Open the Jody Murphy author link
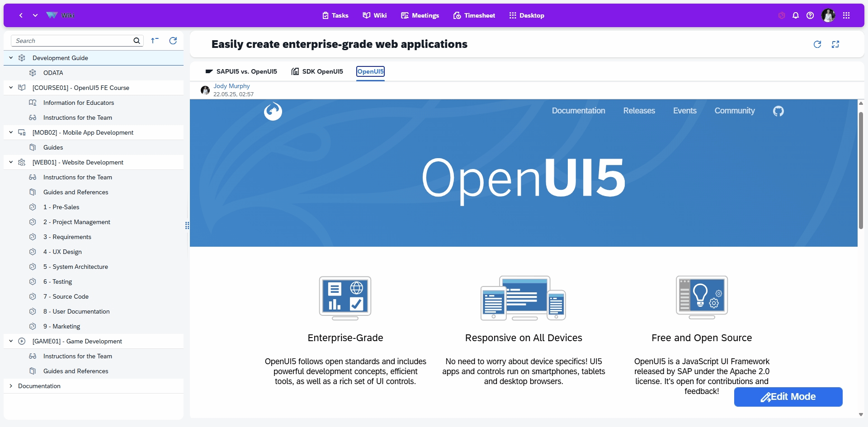The width and height of the screenshot is (868, 427). (231, 86)
